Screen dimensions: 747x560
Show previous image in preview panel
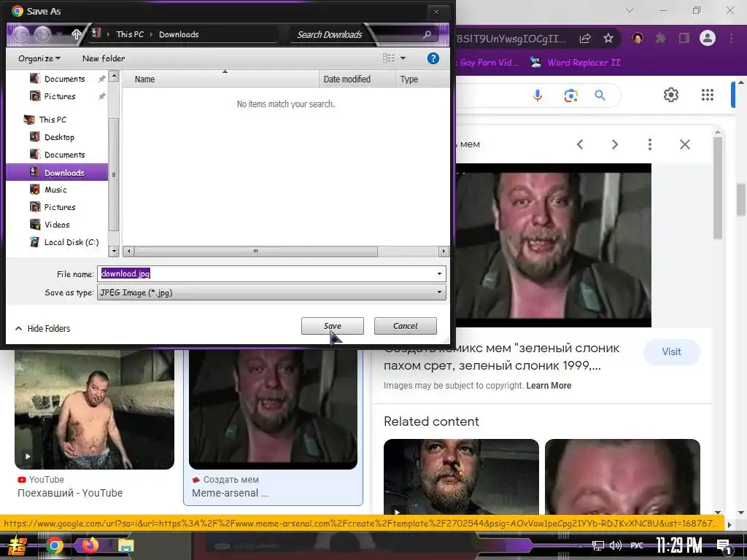click(580, 144)
